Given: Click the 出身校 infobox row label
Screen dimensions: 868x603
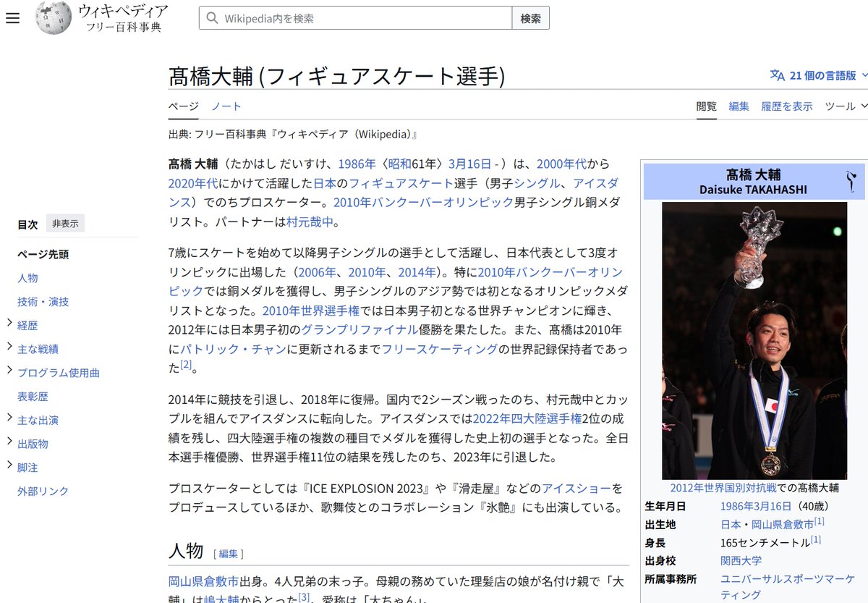Looking at the screenshot, I should (660, 560).
